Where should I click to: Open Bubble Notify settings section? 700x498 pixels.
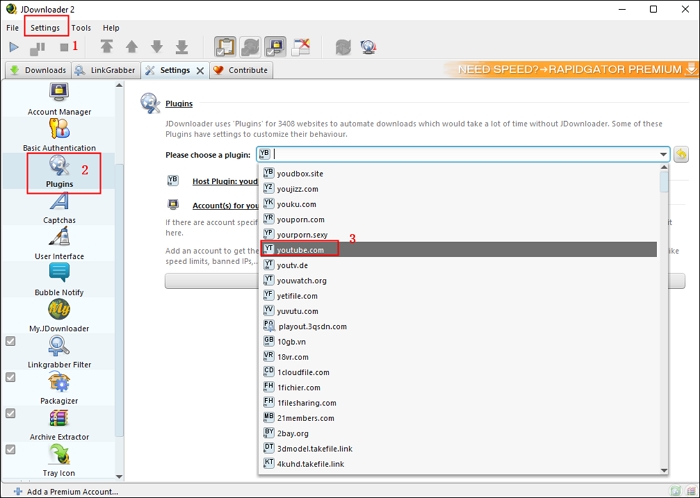(x=59, y=280)
